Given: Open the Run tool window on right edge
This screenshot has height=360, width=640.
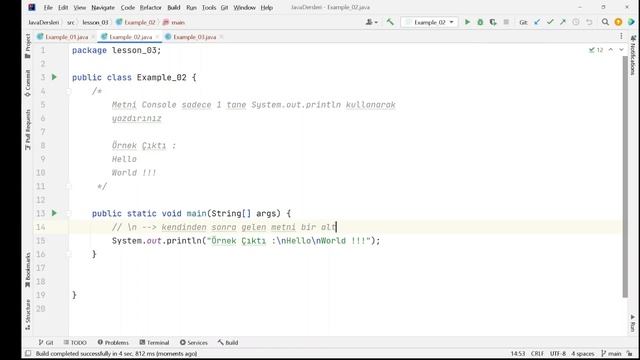Looking at the screenshot, I should [x=633, y=322].
